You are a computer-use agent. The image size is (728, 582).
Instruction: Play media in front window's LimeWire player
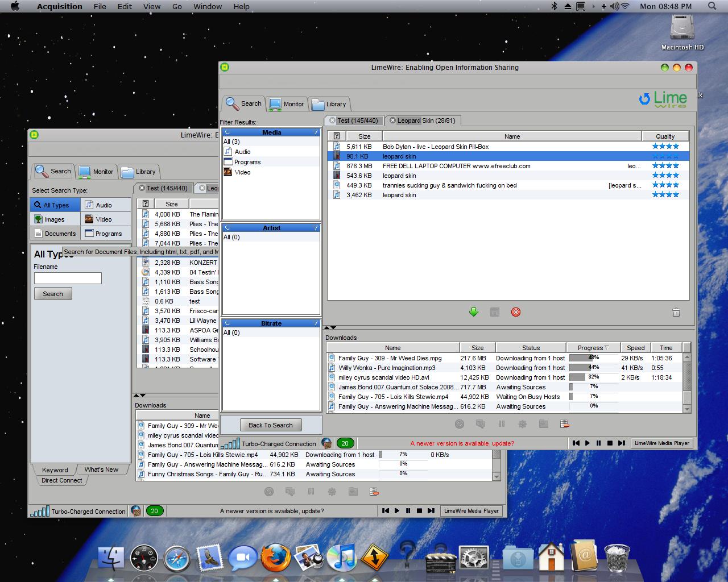click(x=588, y=443)
